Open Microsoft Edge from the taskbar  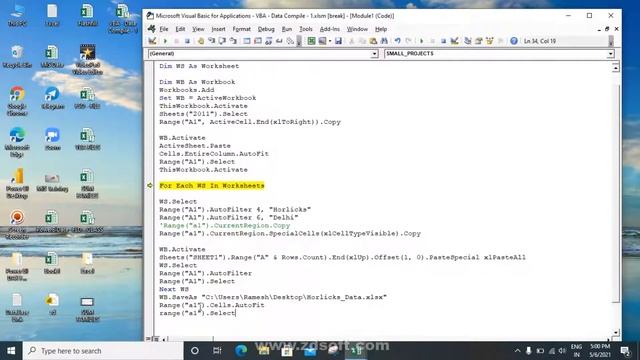click(x=241, y=351)
